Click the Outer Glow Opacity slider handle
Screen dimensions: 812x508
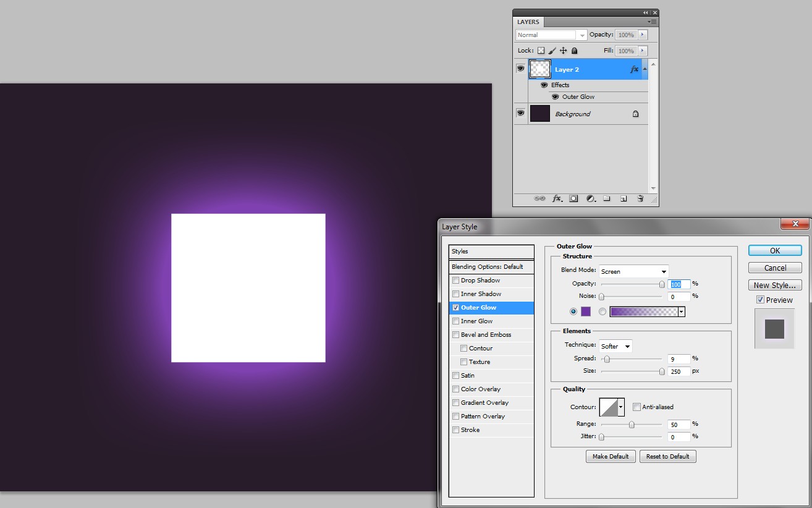[x=662, y=284]
